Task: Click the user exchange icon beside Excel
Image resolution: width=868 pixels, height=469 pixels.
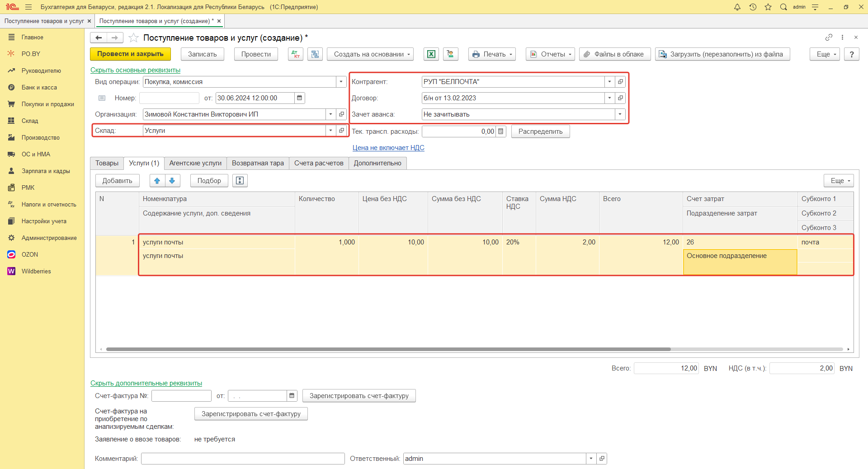Action: (x=451, y=54)
